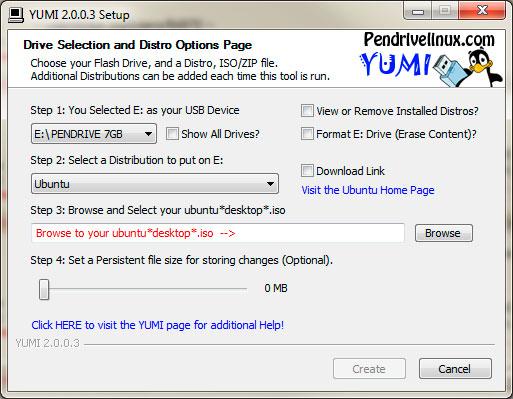Viewport: 513px width, 399px height.
Task: Enable View or Remove Installed Distros checkbox
Action: coord(307,111)
